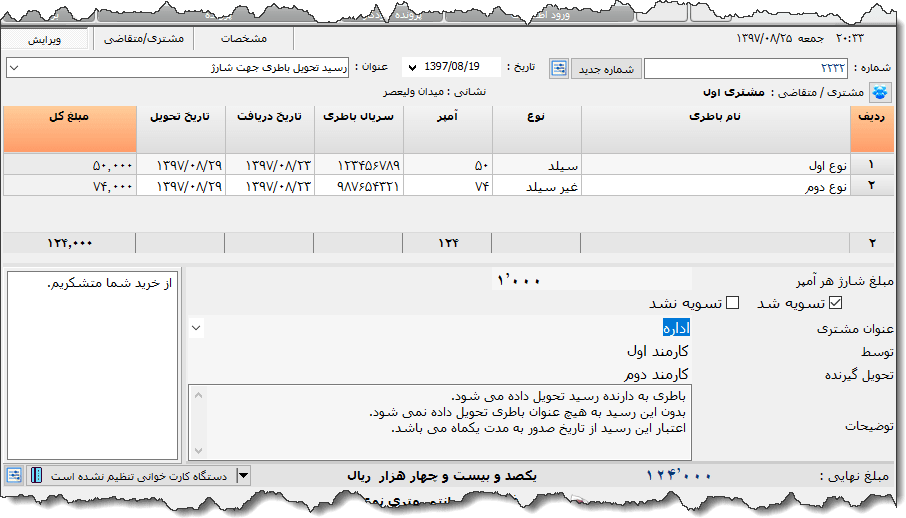The height and width of the screenshot is (518, 906).
Task: Click the توسط field with کارمند اول
Action: 440,351
